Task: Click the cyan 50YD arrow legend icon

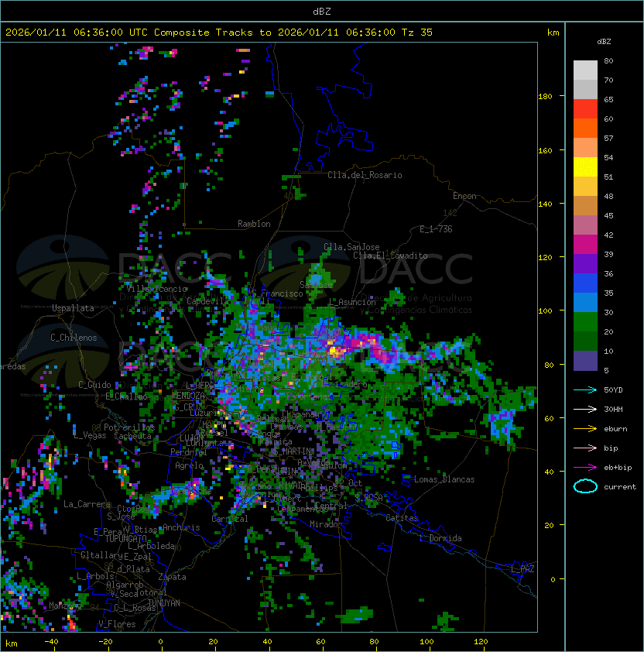Action: tap(585, 389)
